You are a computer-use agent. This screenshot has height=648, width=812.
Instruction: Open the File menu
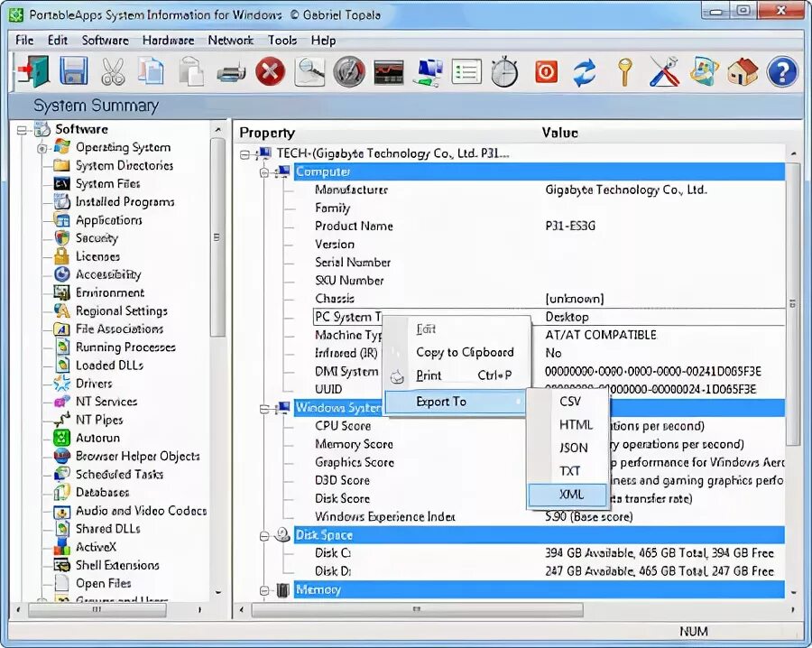(24, 41)
